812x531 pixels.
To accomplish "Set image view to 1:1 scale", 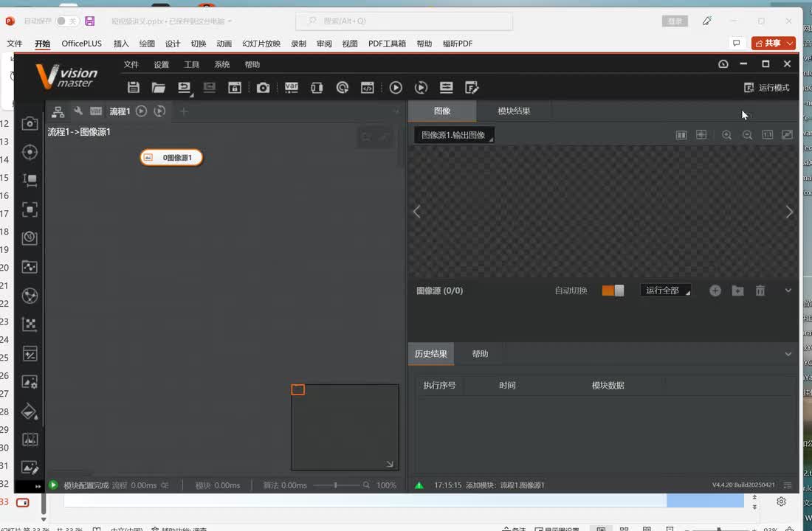I will (768, 134).
